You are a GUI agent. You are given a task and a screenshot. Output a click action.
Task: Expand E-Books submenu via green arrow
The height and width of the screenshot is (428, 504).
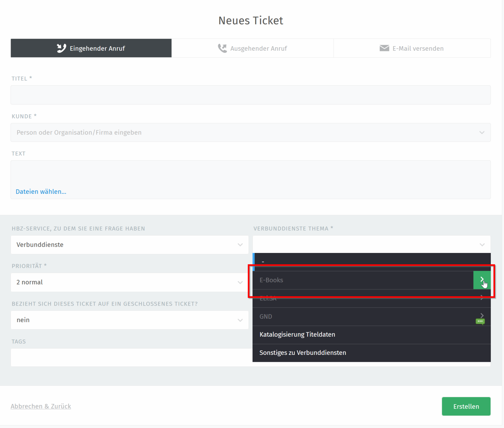tap(482, 280)
